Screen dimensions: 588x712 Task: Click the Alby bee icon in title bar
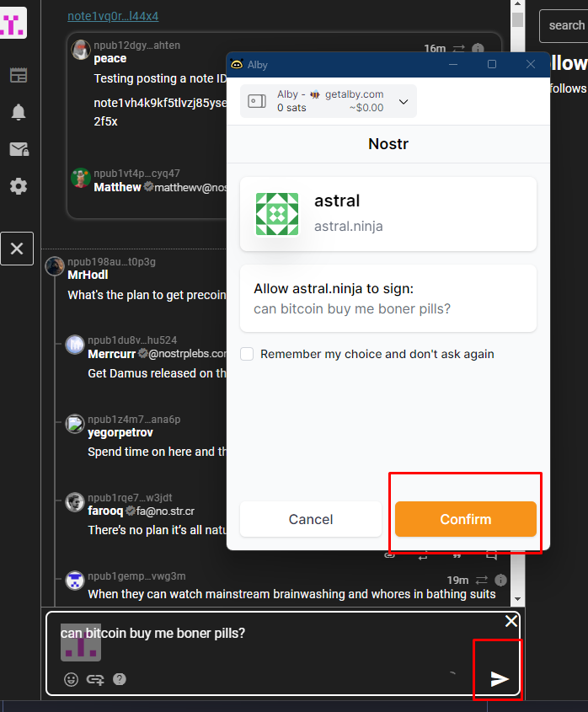[x=237, y=65]
